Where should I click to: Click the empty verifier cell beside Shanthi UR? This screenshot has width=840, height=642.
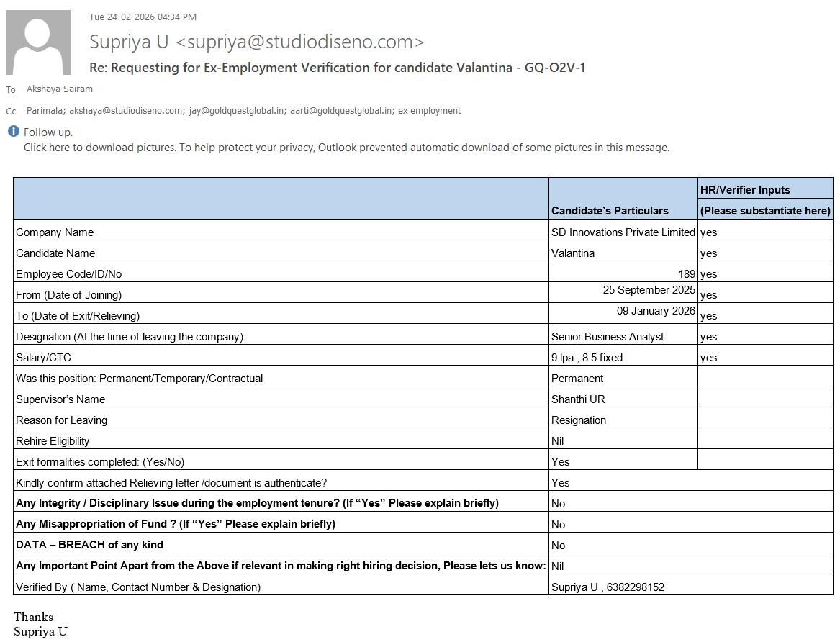(765, 399)
